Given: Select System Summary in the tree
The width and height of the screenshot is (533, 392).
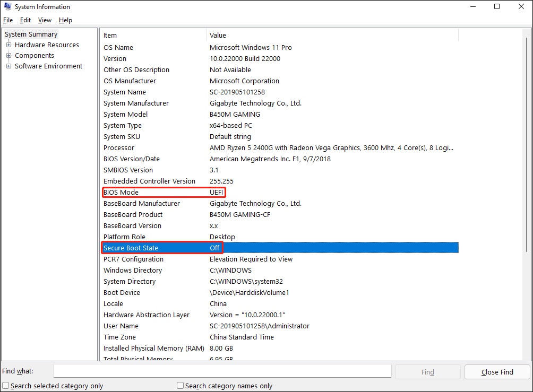Looking at the screenshot, I should [31, 34].
